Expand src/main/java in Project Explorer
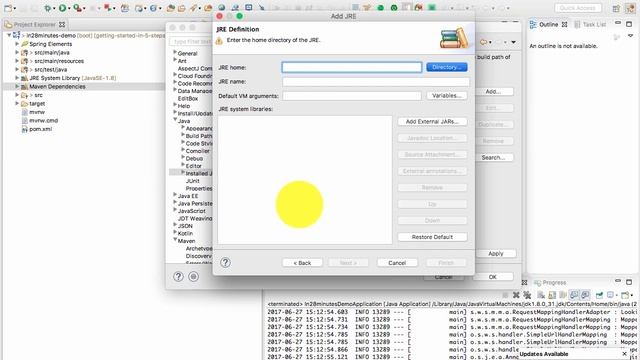The image size is (640, 360). coord(17,52)
